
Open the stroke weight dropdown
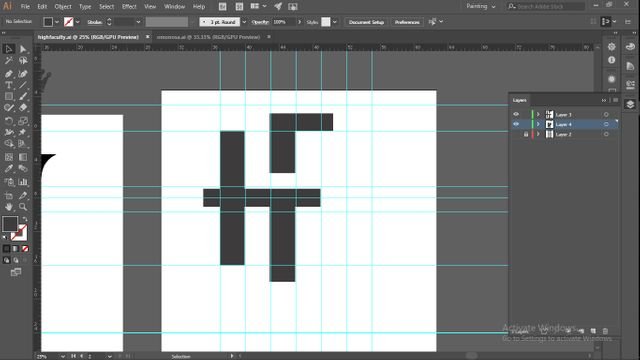click(x=138, y=22)
